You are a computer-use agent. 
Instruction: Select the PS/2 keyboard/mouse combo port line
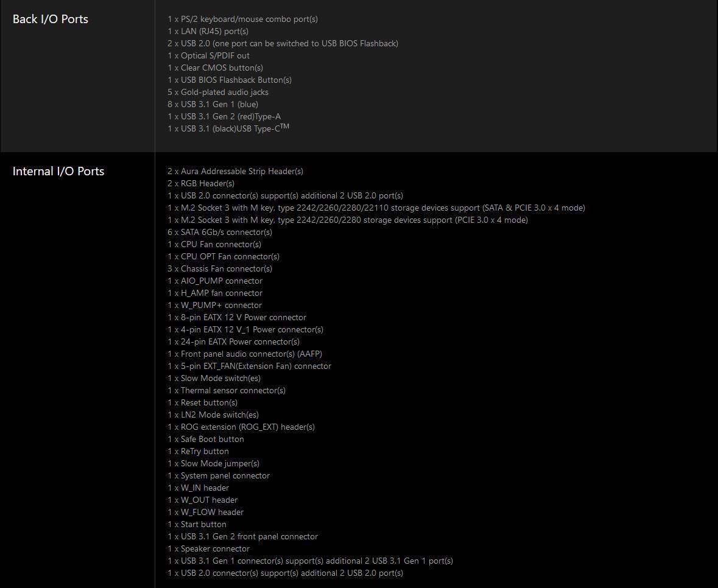[x=243, y=19]
